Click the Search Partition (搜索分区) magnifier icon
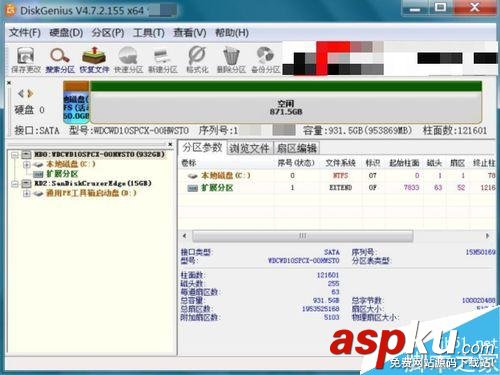 coord(60,60)
